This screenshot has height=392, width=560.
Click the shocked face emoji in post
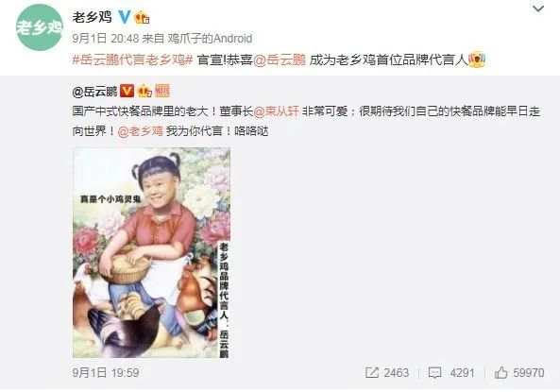[x=477, y=59]
